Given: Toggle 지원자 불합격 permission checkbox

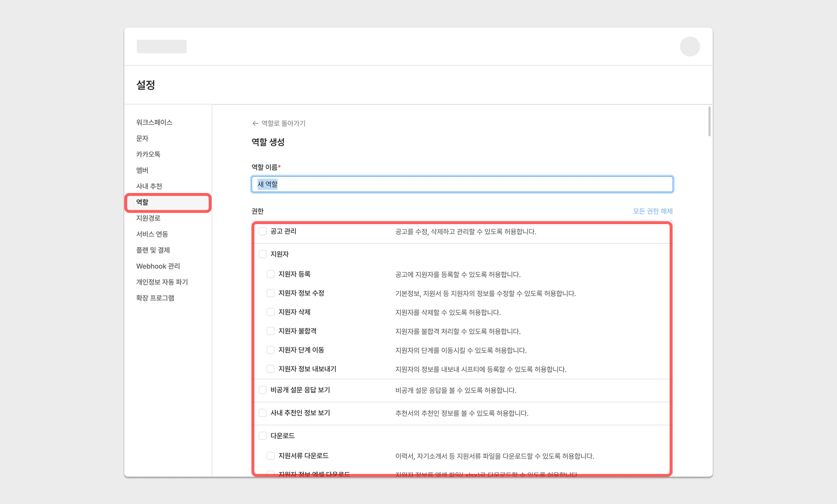Looking at the screenshot, I should [270, 331].
